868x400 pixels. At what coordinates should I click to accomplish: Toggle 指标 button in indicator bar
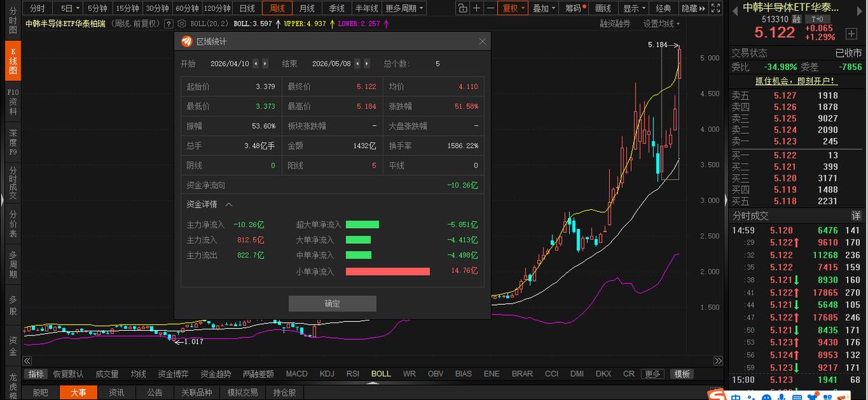coord(35,374)
